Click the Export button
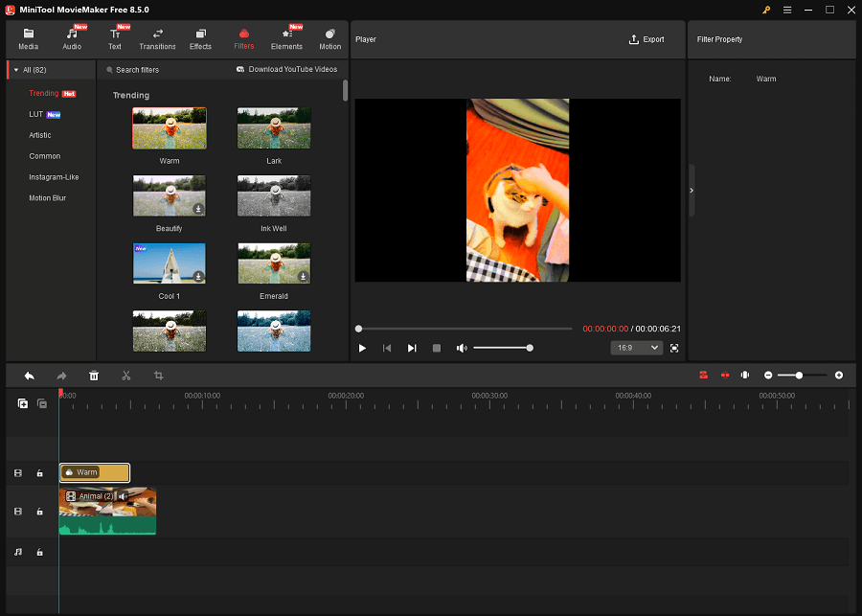 pyautogui.click(x=647, y=39)
